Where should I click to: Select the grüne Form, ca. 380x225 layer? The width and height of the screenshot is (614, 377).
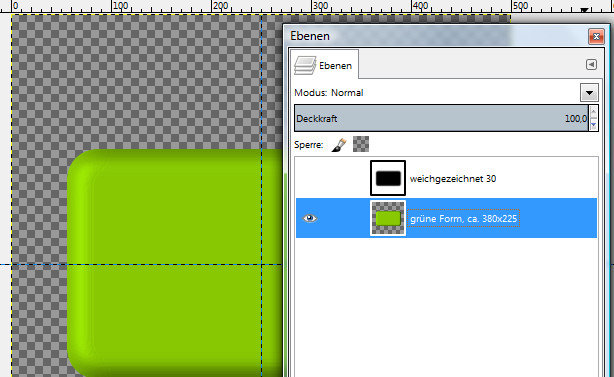point(446,218)
